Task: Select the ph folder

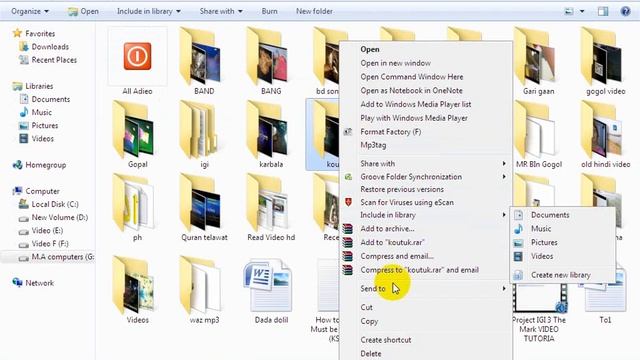Action: tap(138, 208)
